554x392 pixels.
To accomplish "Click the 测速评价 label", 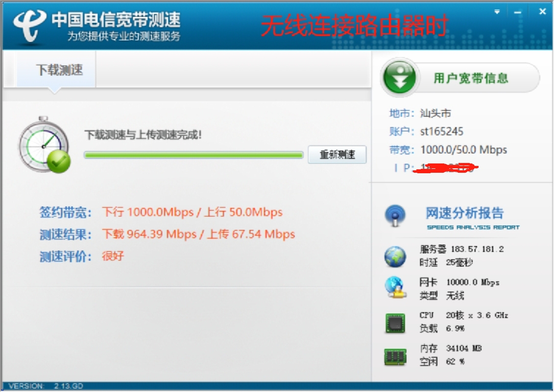I will [65, 256].
